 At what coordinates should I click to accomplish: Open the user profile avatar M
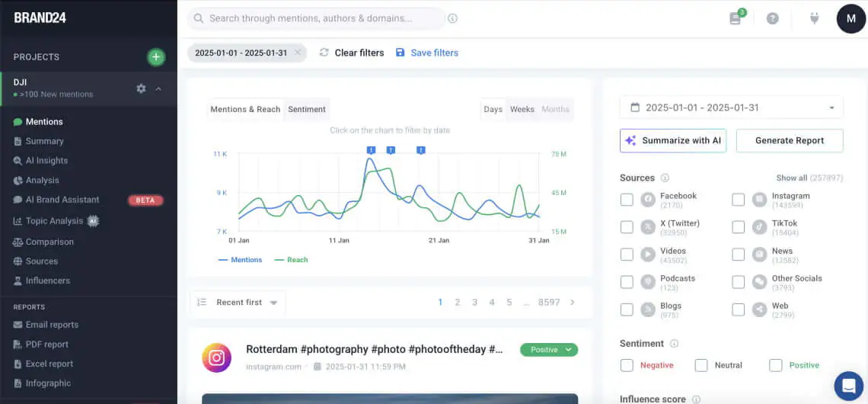pos(850,18)
